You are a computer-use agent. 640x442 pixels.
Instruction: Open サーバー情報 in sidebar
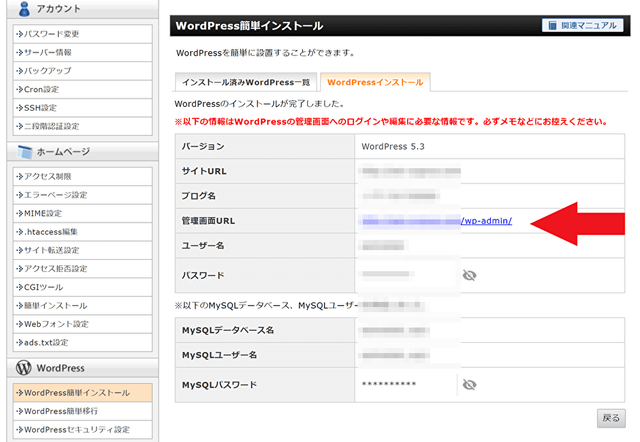(83, 52)
